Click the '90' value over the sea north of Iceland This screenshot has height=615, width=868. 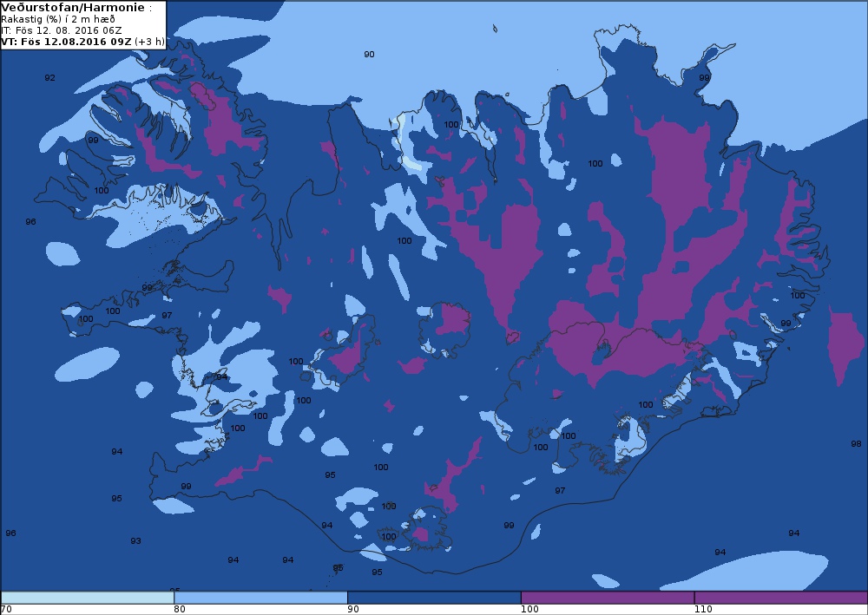(369, 54)
